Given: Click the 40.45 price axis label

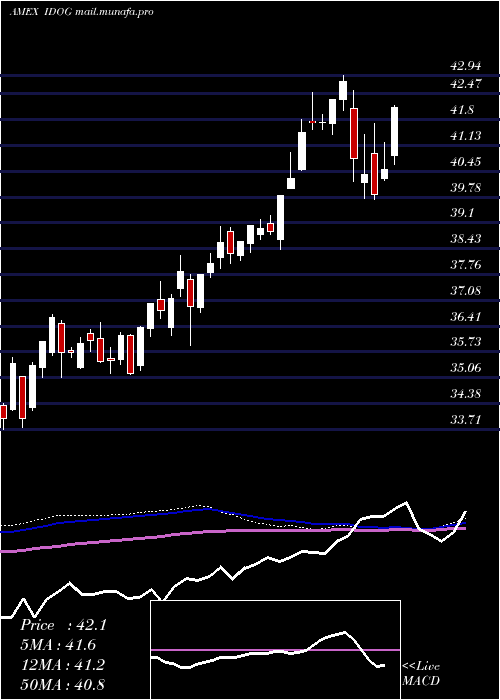Looking at the screenshot, I should 466,162.
